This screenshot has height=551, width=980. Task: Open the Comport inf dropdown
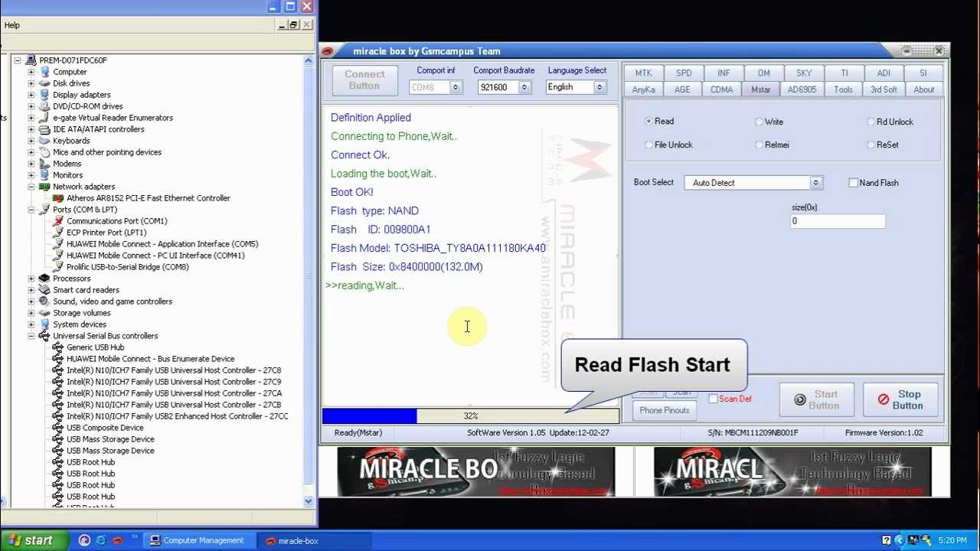[455, 87]
